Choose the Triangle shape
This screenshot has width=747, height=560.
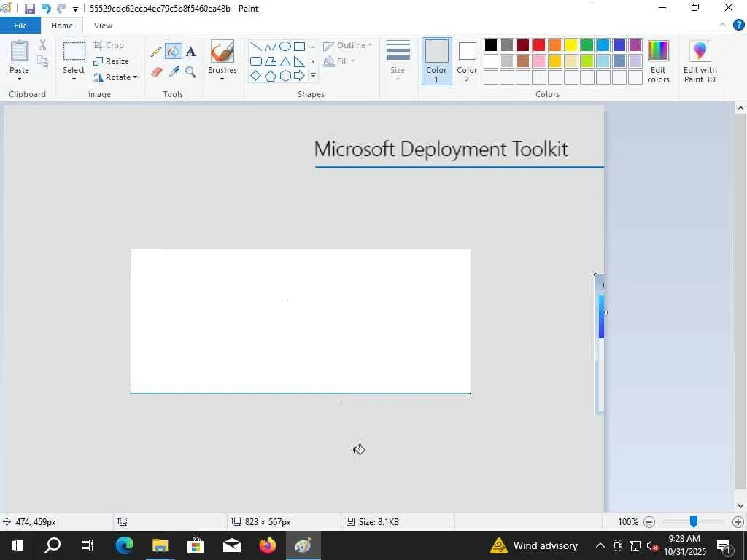click(x=285, y=61)
